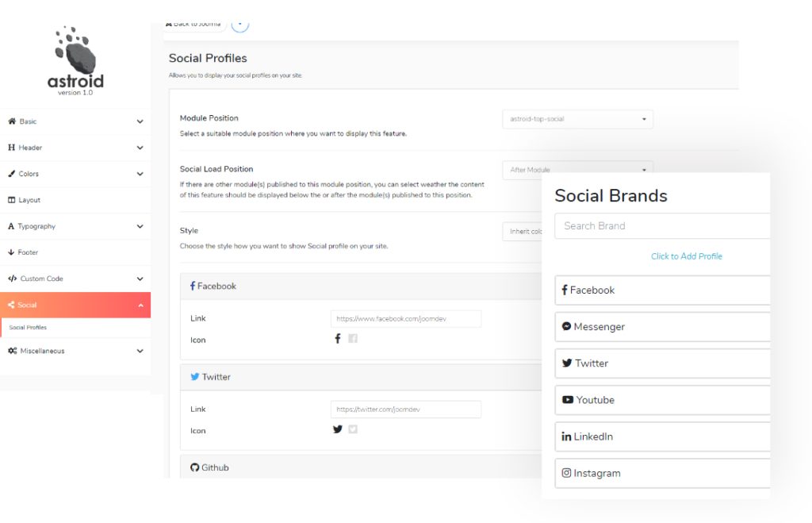
Task: Click the Search Brand input field
Action: coord(662,226)
